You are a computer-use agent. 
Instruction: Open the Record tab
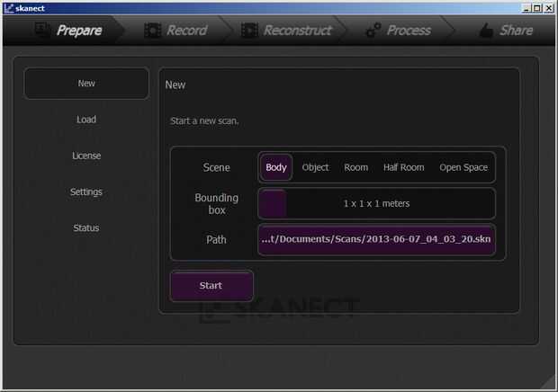[175, 31]
